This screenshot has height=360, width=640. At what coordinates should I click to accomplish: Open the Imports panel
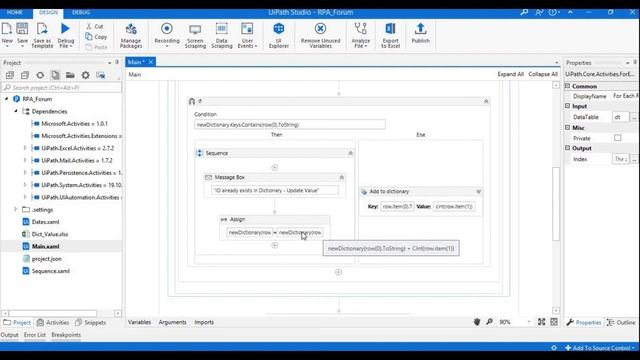pyautogui.click(x=204, y=322)
